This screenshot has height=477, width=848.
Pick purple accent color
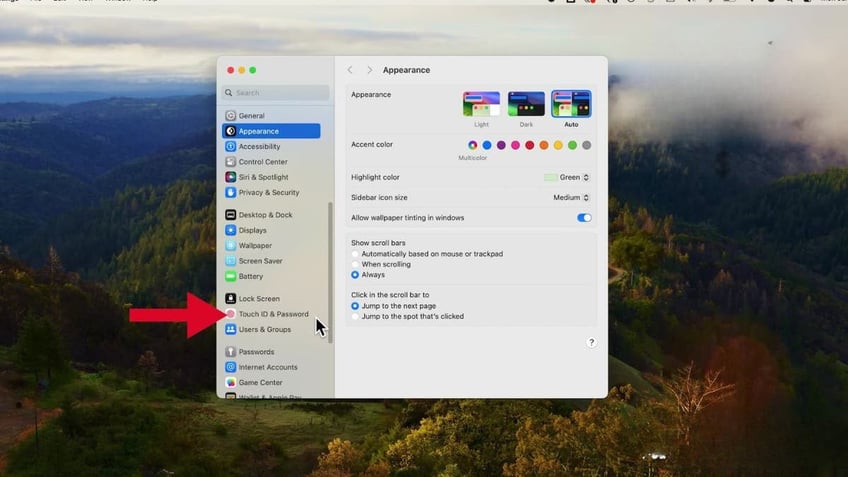tap(501, 145)
